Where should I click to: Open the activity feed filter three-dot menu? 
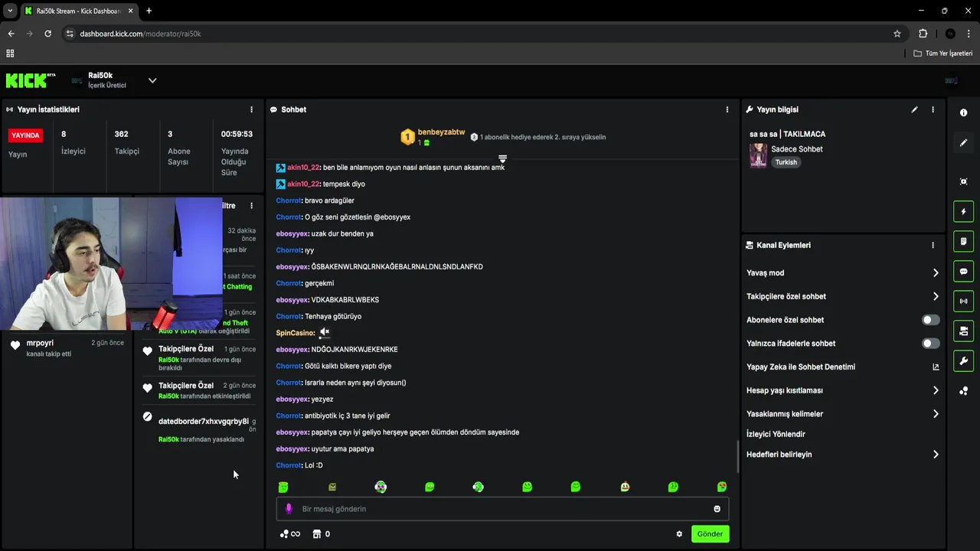(x=251, y=206)
